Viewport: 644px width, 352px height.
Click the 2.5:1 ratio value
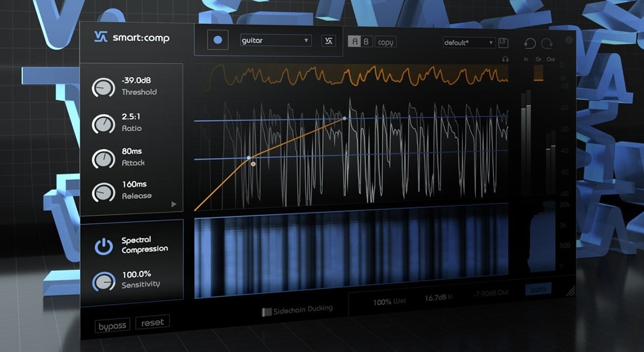[130, 117]
